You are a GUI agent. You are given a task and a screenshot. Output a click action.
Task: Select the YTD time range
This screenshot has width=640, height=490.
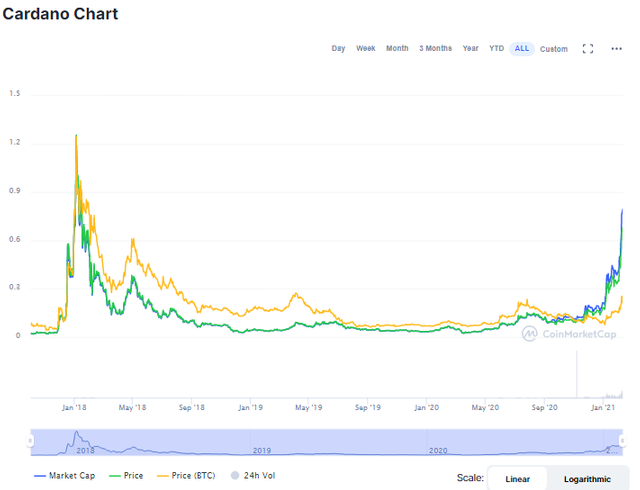pos(497,49)
